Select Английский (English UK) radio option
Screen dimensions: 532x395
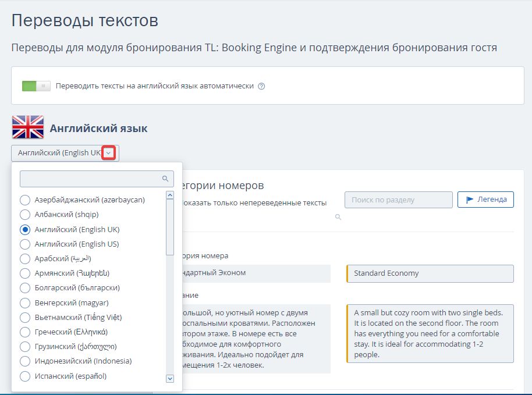coord(25,230)
